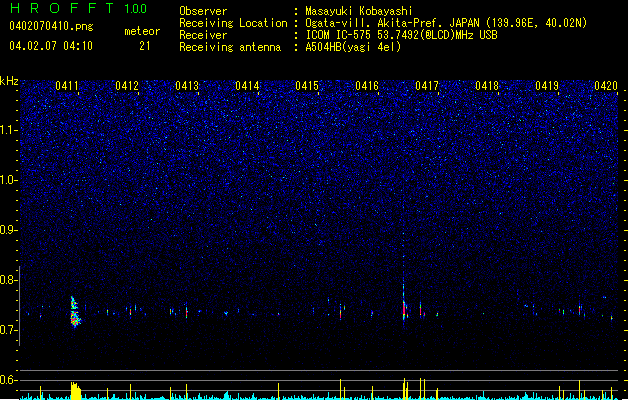Screen dimensions: 629x400
Task: Click the wide yellow intensity block near 0411
Action: pos(75,391)
